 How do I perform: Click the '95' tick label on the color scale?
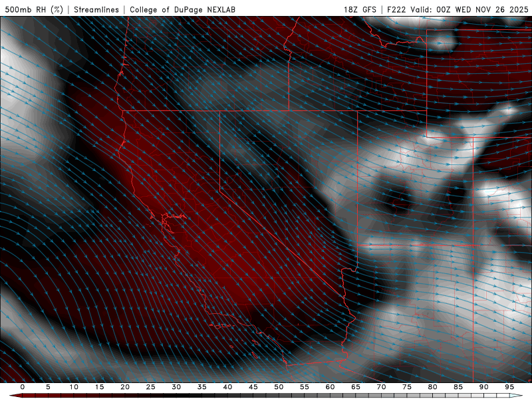509,387
